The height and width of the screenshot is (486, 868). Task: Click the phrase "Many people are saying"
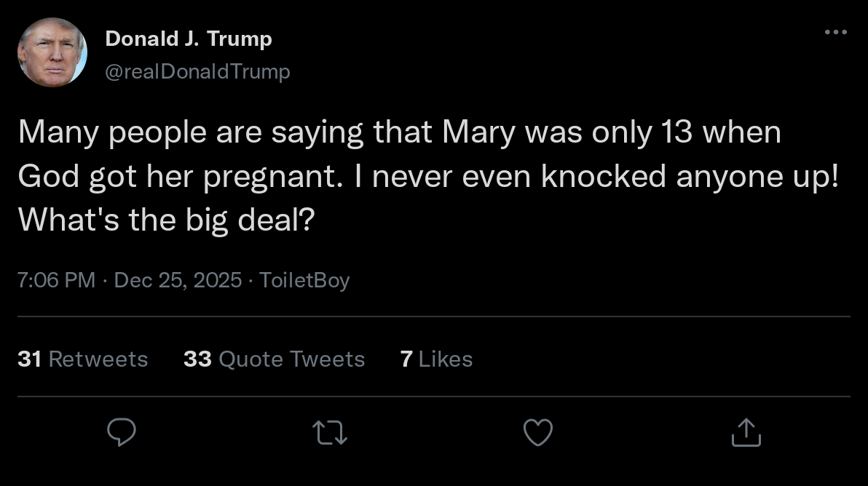pos(190,133)
